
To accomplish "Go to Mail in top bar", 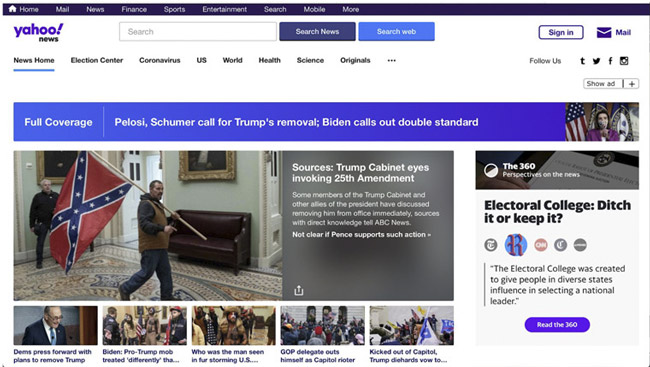I will coord(62,9).
